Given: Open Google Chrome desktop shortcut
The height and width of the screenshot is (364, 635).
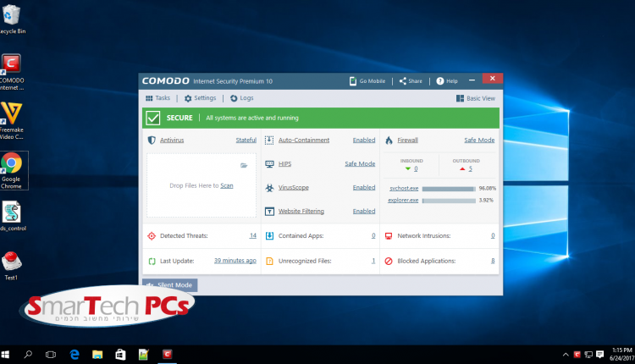Looking at the screenshot, I should click(12, 170).
